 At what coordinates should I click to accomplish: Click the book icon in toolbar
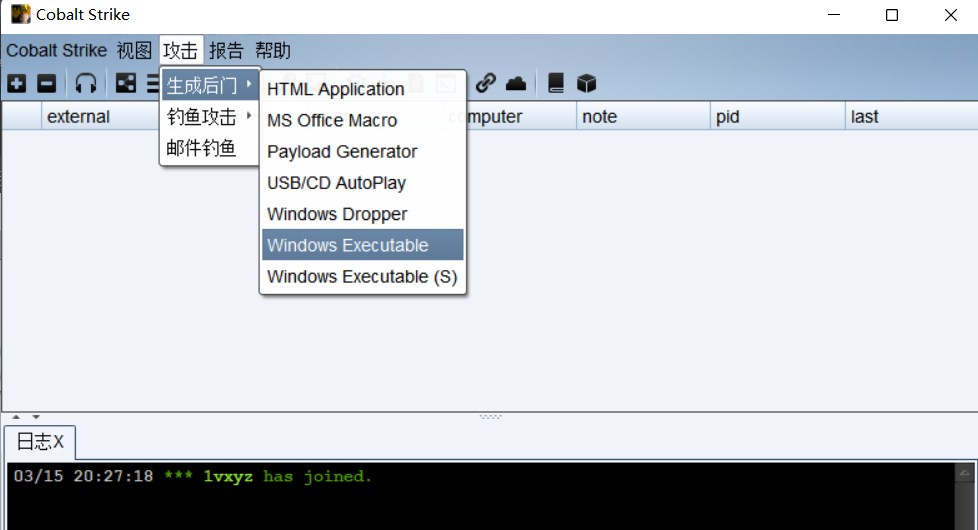[x=556, y=83]
